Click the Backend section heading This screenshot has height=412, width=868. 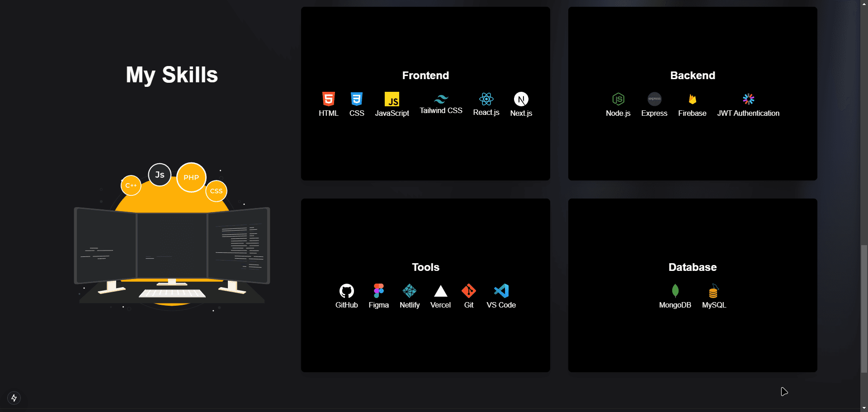click(x=692, y=76)
